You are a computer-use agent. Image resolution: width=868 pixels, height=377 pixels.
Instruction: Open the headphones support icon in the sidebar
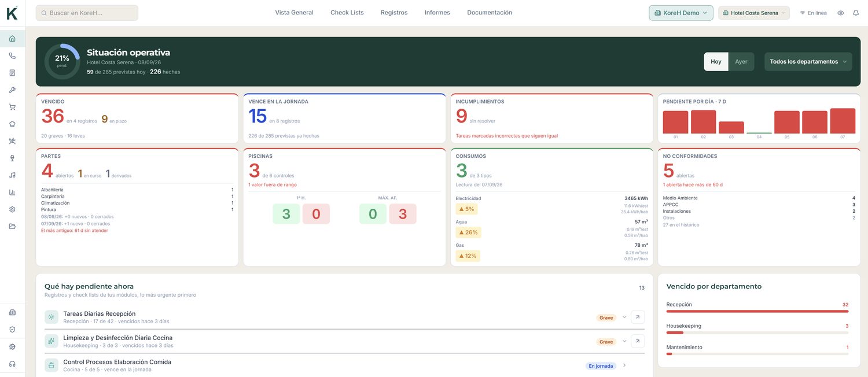pos(12,364)
